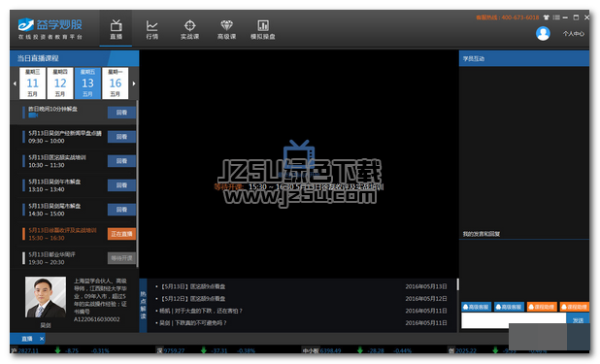Show earlier dates with left arrow
This screenshot has height=364, width=600.
coord(15,83)
